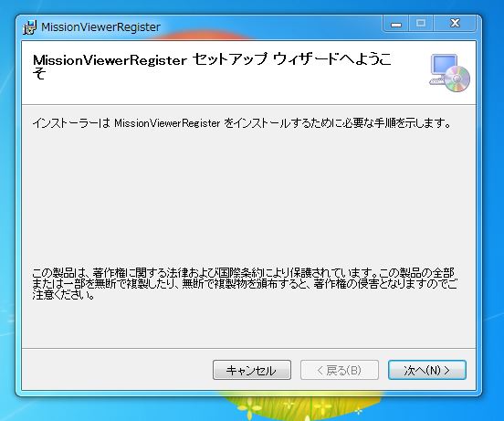
Task: Click the copyright warning paragraph text
Action: pyautogui.click(x=245, y=284)
